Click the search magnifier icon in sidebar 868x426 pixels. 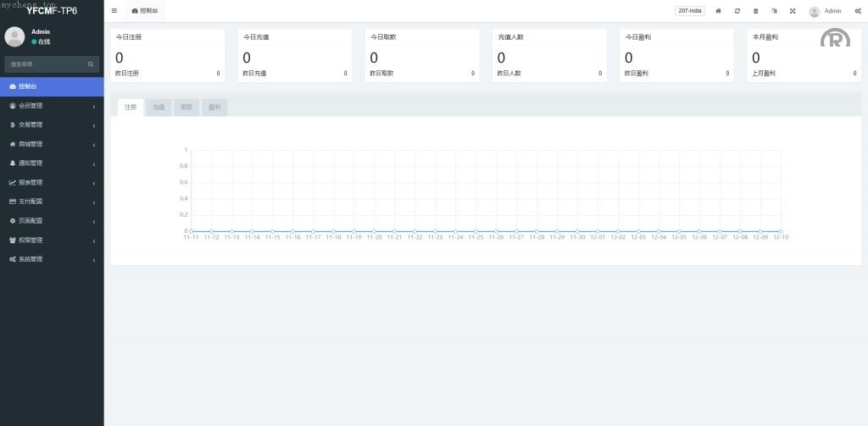pos(91,64)
